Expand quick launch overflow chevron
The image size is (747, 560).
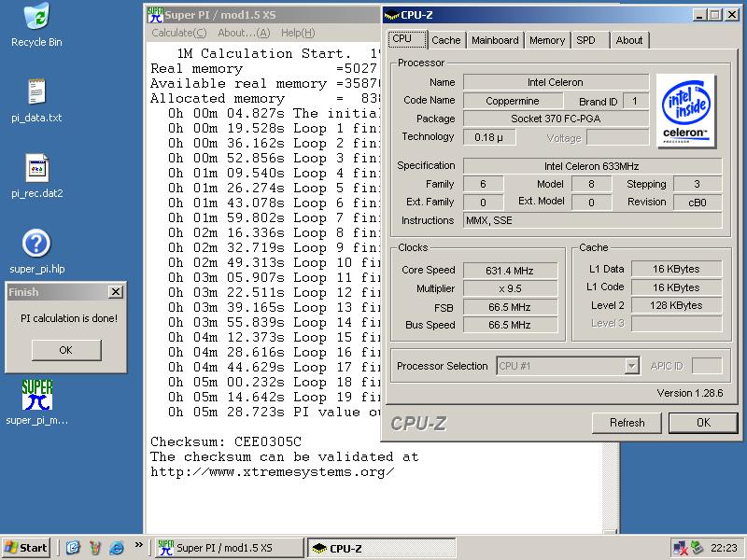138,544
